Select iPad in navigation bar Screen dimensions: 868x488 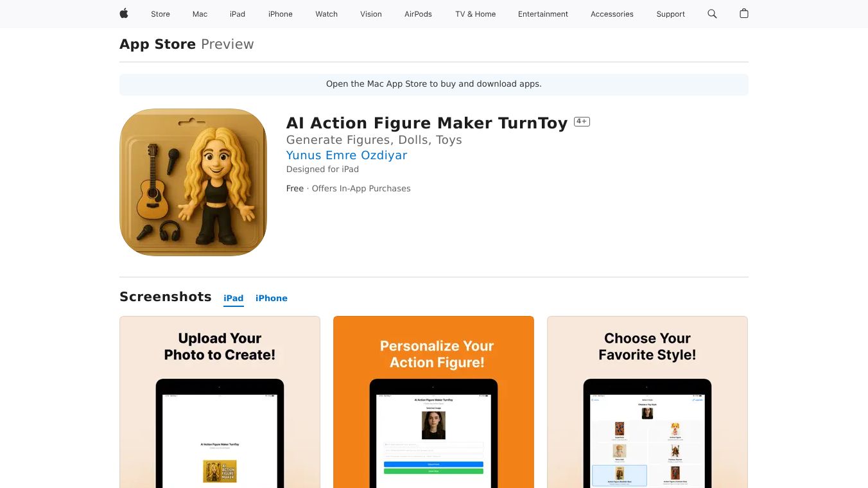pyautogui.click(x=238, y=14)
